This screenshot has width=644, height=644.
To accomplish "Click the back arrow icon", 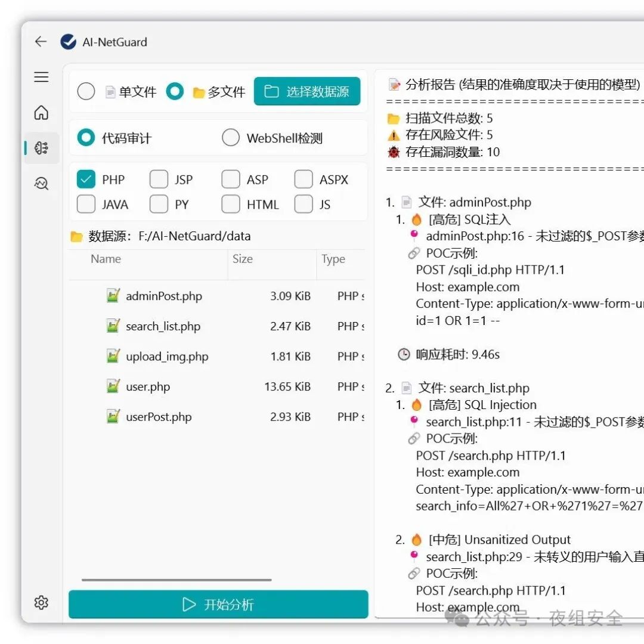I will tap(41, 42).
